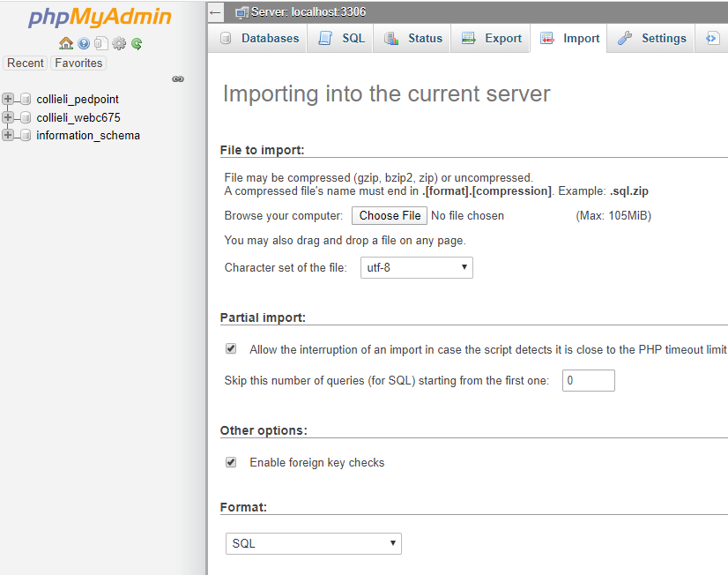Toggle Enable foreign key checks checkbox

point(231,462)
